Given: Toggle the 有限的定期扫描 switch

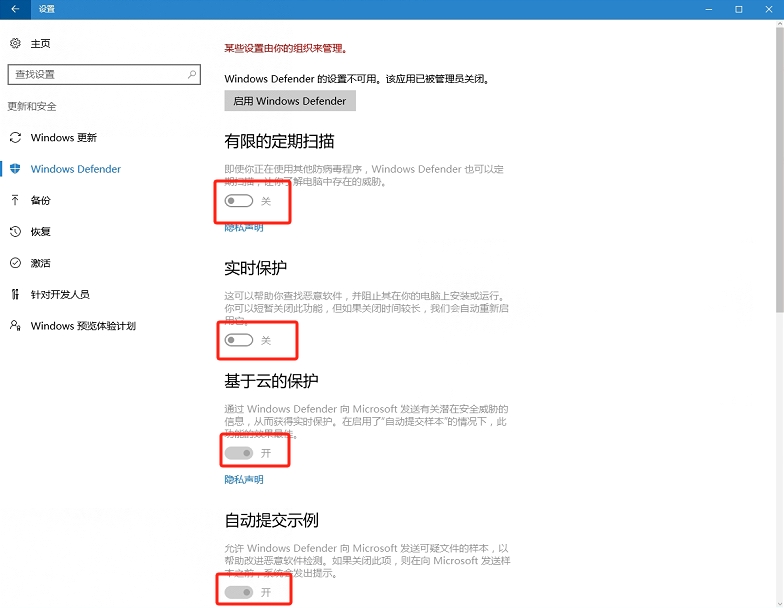Looking at the screenshot, I should [238, 201].
